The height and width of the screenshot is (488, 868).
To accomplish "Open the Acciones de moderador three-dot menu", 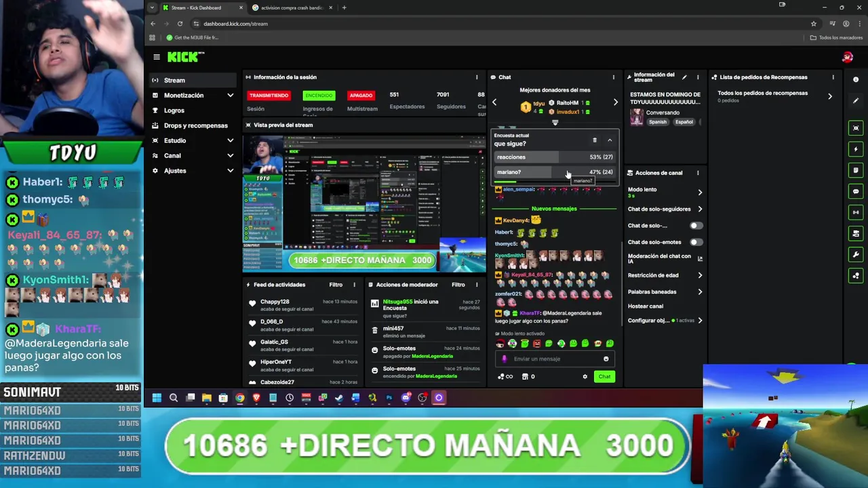I will click(x=477, y=285).
